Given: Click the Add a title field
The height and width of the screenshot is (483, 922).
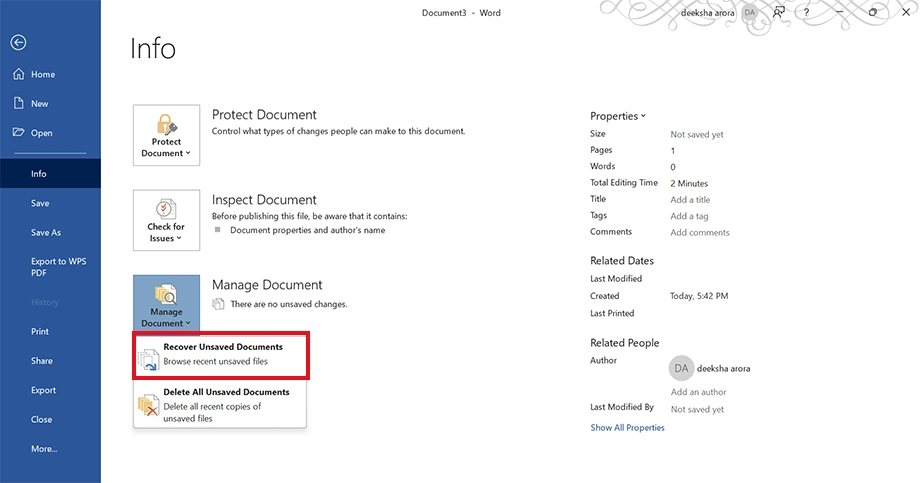Looking at the screenshot, I should (690, 200).
